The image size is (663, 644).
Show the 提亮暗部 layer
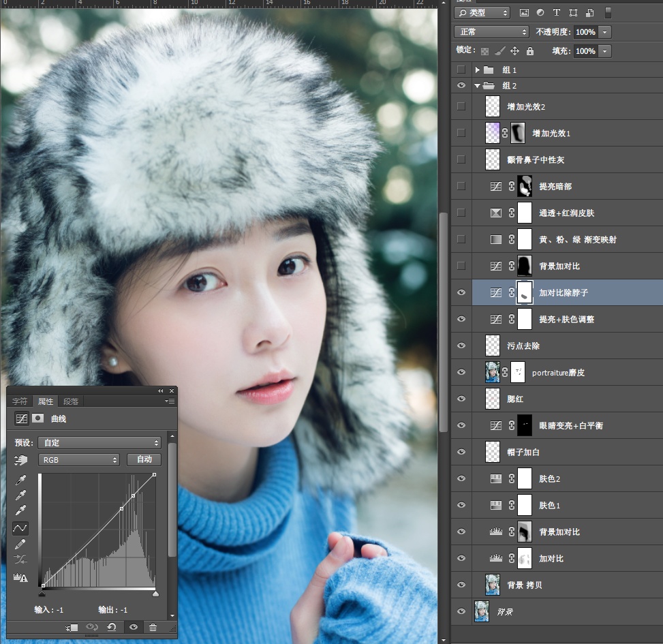[461, 186]
